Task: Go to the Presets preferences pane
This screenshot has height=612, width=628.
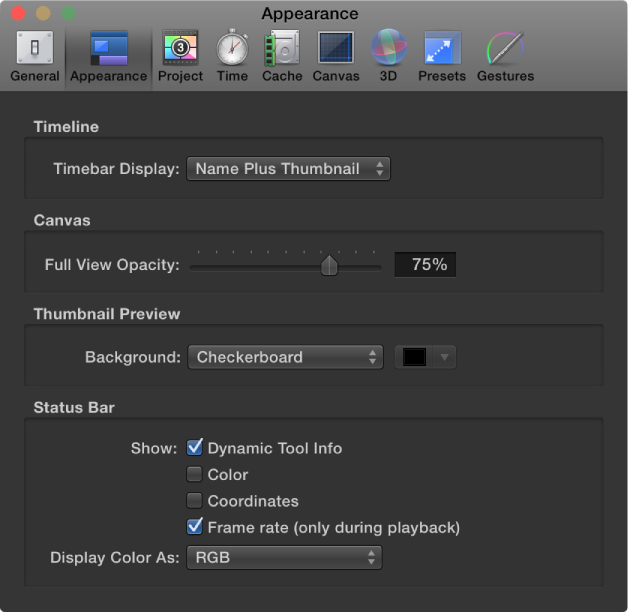Action: 442,57
